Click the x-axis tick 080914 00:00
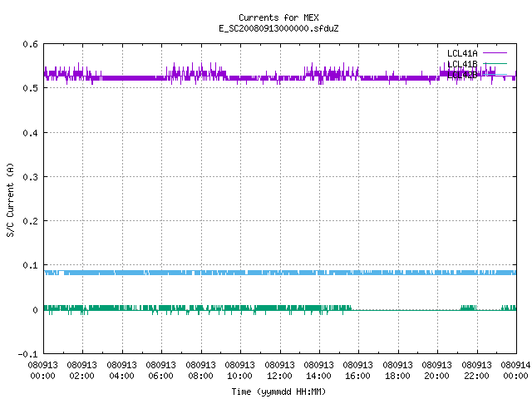 pyautogui.click(x=515, y=371)
